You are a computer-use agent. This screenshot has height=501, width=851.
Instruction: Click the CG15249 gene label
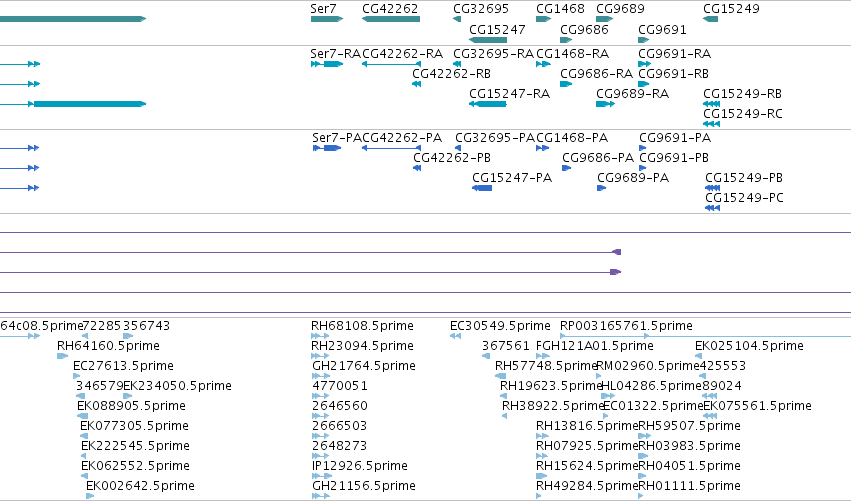732,9
